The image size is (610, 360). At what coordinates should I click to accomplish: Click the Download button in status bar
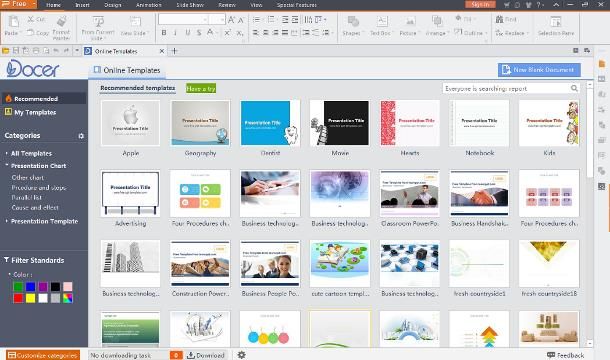[206, 355]
